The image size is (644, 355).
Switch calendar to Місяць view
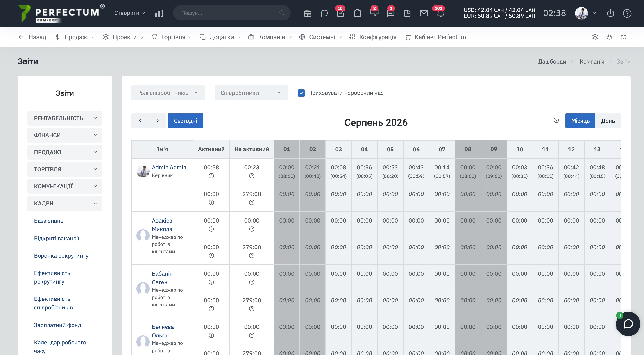pyautogui.click(x=580, y=121)
